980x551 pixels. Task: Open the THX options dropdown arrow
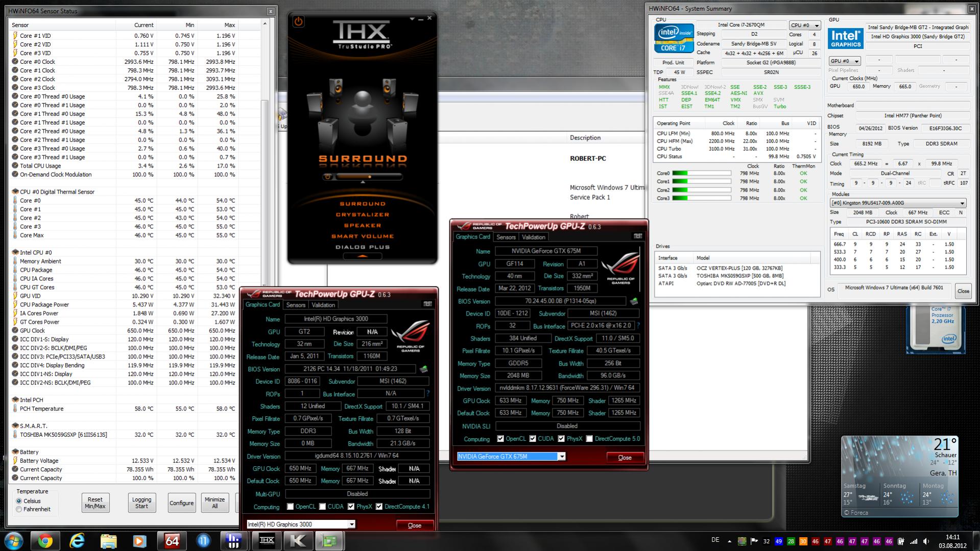pos(412,19)
